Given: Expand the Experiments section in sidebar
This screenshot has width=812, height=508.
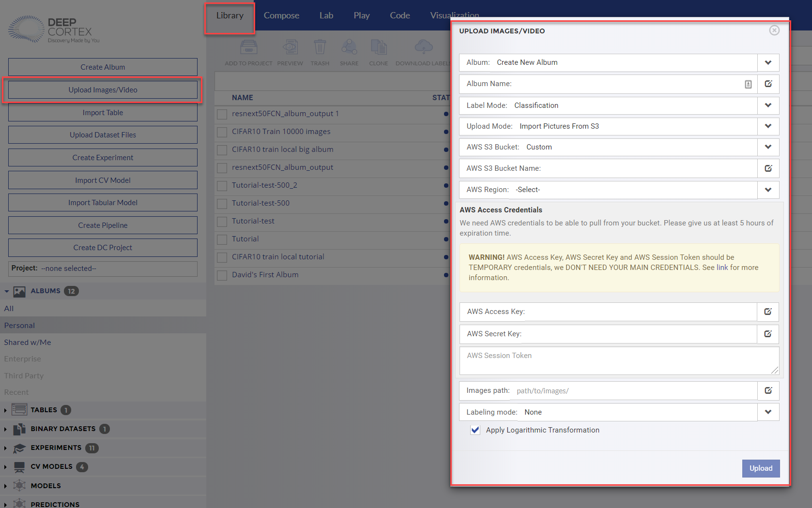Looking at the screenshot, I should tap(5, 448).
